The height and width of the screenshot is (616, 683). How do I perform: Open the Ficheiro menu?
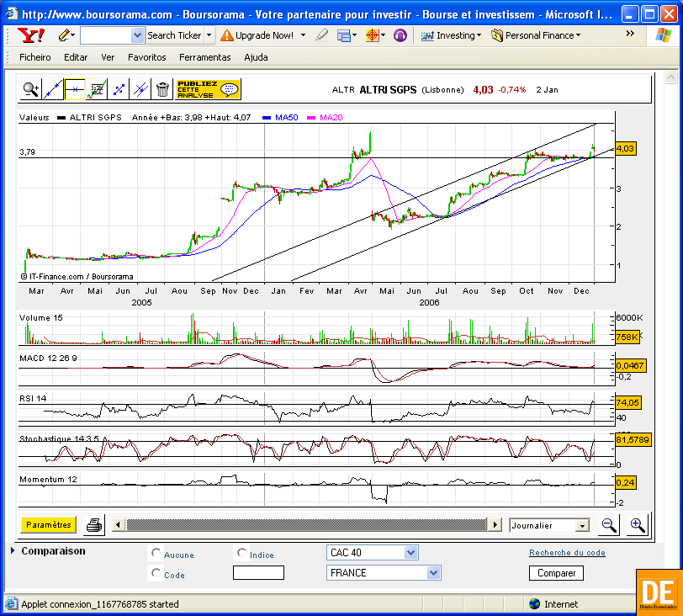click(x=34, y=57)
